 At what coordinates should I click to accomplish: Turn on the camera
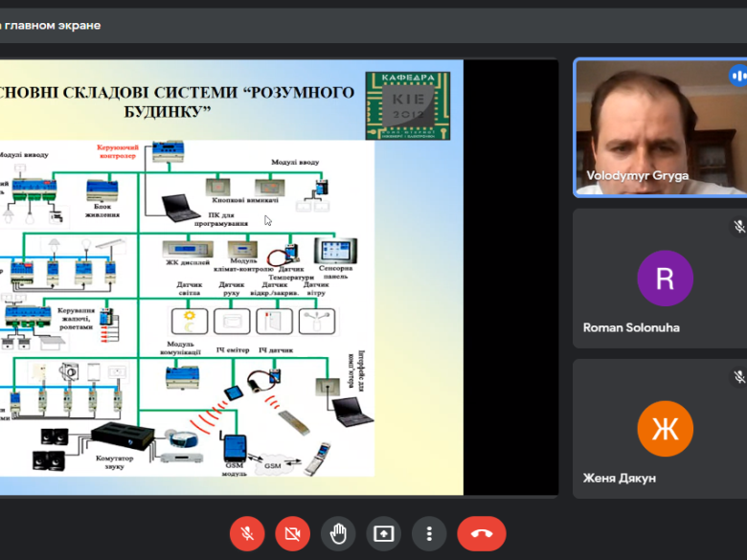click(292, 533)
